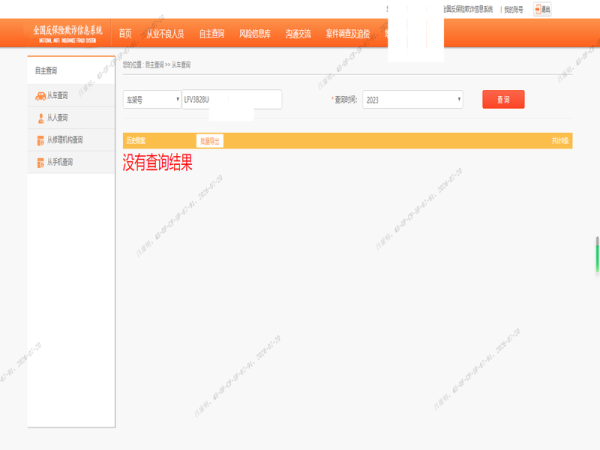
Task: Open the 沟通交流 nav item
Action: (298, 34)
